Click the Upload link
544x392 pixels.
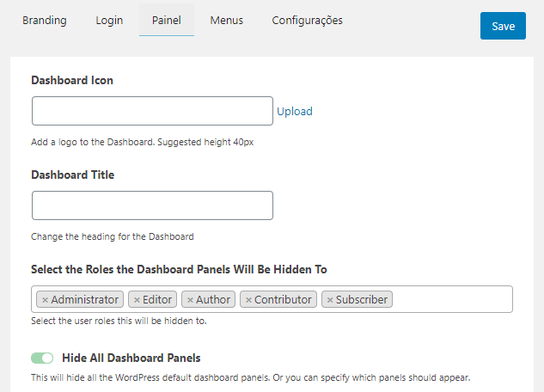295,111
